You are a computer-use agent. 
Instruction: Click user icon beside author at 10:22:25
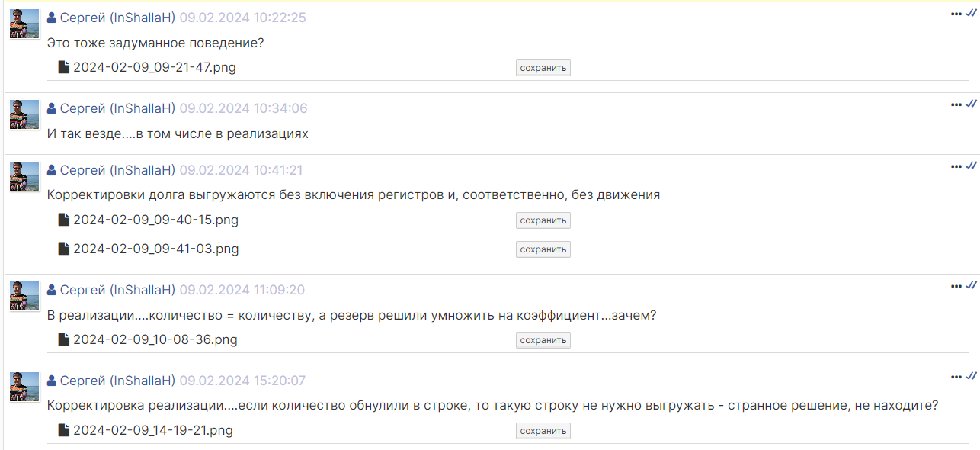tap(52, 18)
